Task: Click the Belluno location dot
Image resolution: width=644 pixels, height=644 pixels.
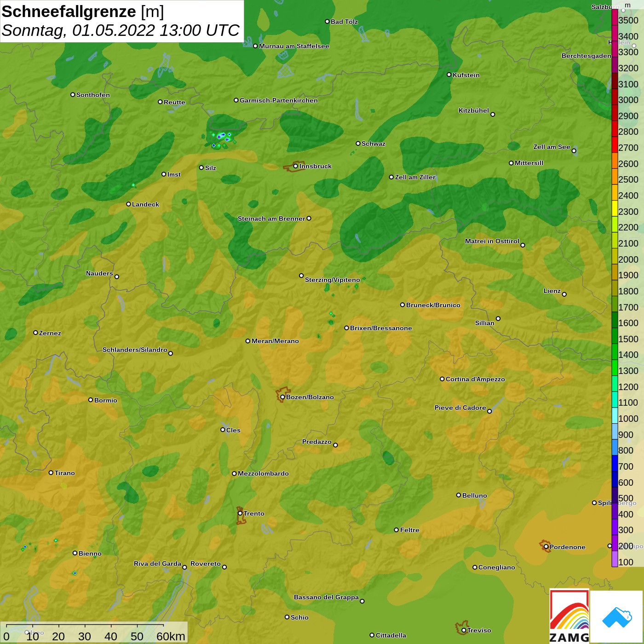Action: 459,495
